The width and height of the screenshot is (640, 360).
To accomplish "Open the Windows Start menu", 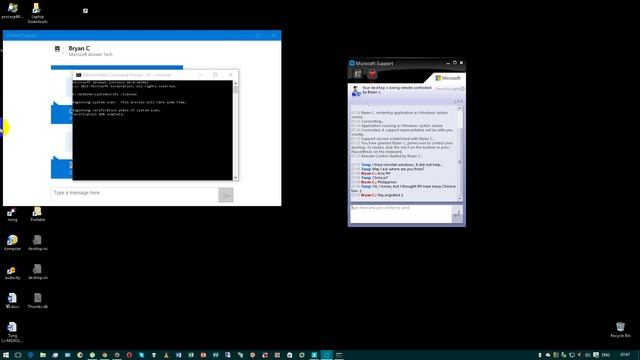I will (6, 355).
